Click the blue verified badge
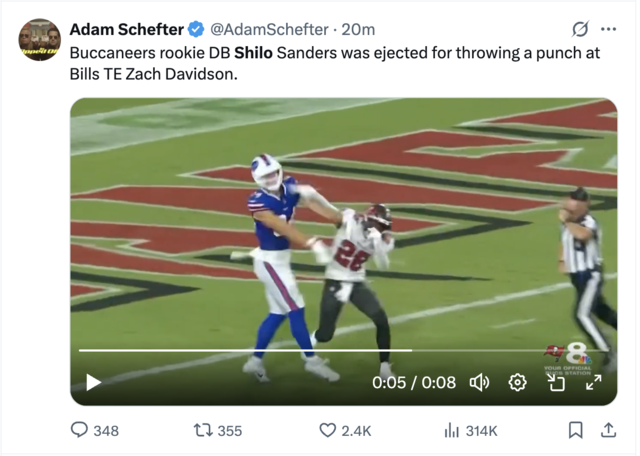The image size is (640, 456). (x=196, y=29)
